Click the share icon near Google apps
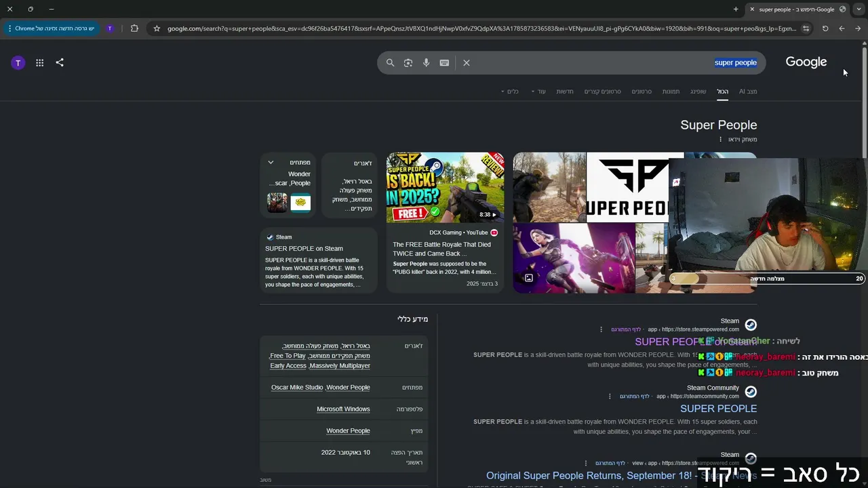The height and width of the screenshot is (488, 868). tap(60, 62)
